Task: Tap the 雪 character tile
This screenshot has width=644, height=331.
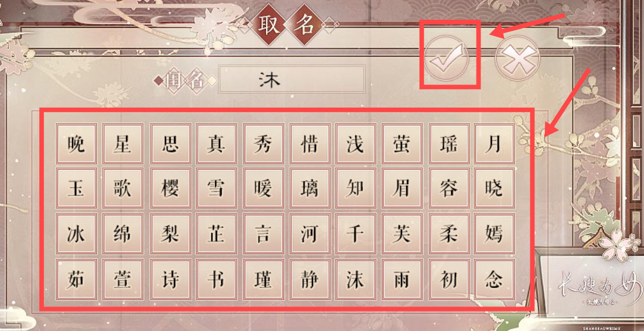Action: pyautogui.click(x=216, y=188)
